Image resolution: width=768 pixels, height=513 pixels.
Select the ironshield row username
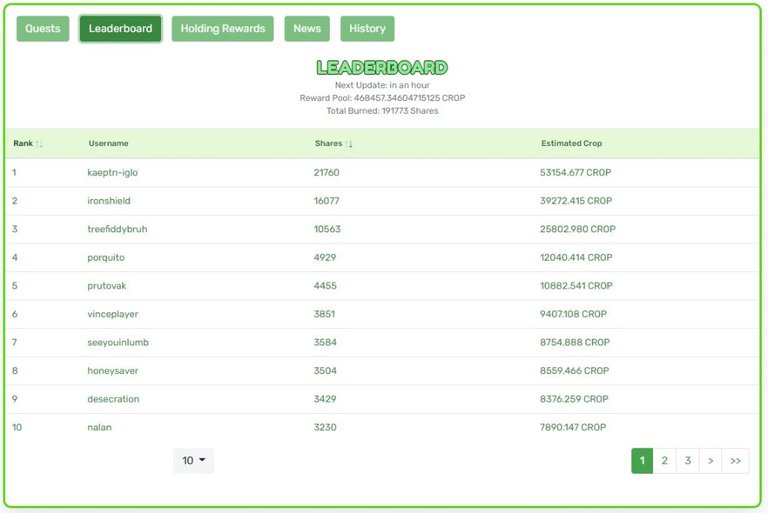(109, 201)
